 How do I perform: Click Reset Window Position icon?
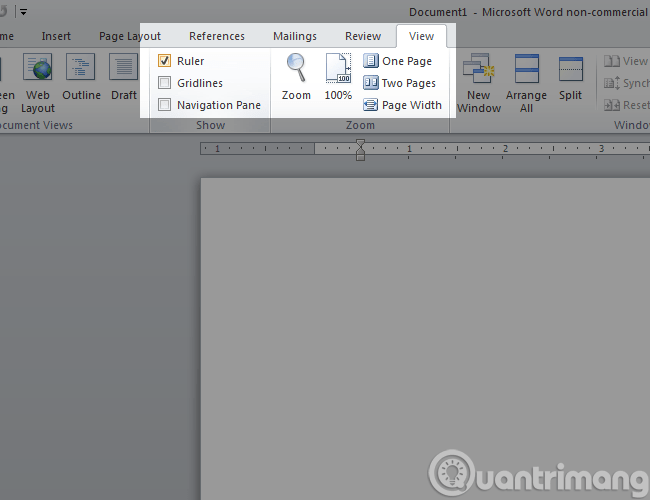pyautogui.click(x=612, y=105)
